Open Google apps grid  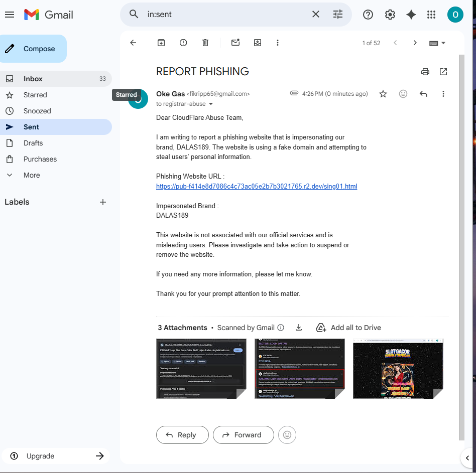point(431,15)
